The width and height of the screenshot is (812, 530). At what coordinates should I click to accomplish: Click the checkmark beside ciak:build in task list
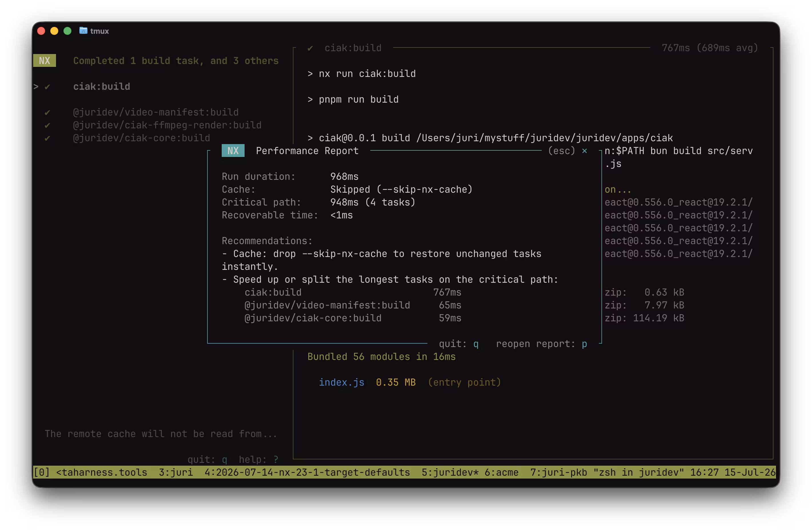click(x=47, y=87)
